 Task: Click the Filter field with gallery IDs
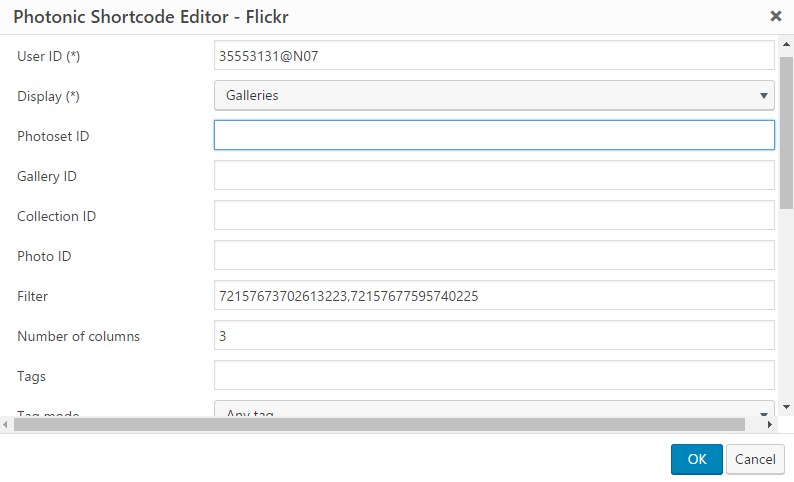point(494,295)
